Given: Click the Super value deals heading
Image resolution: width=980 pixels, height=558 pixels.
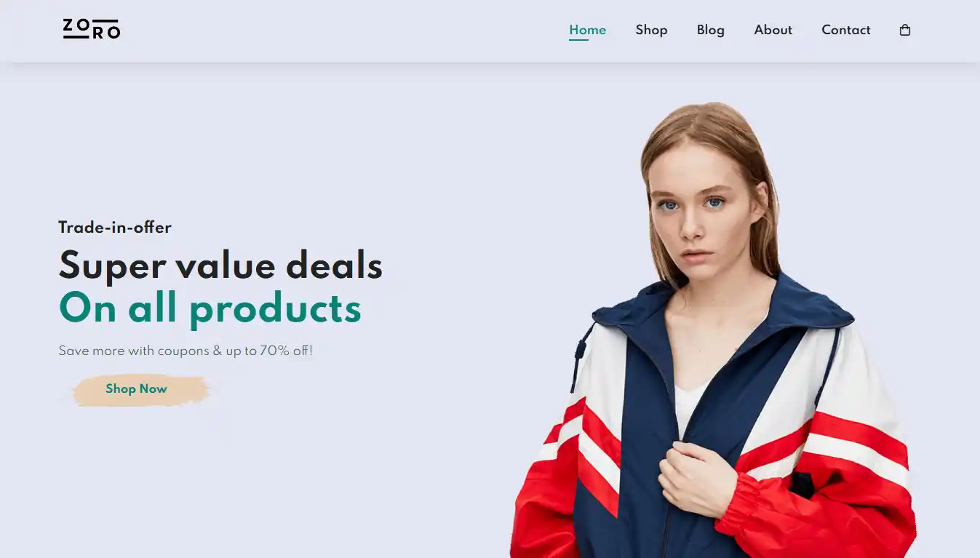Looking at the screenshot, I should [220, 265].
